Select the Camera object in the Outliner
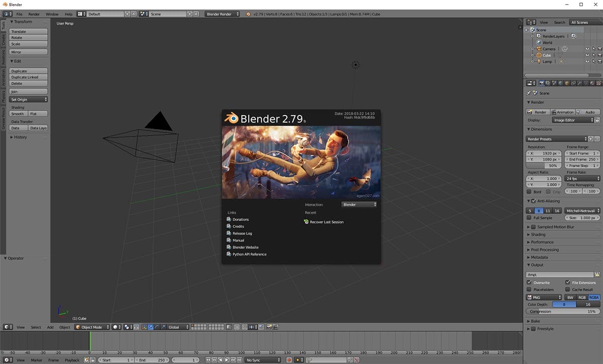 (x=549, y=49)
